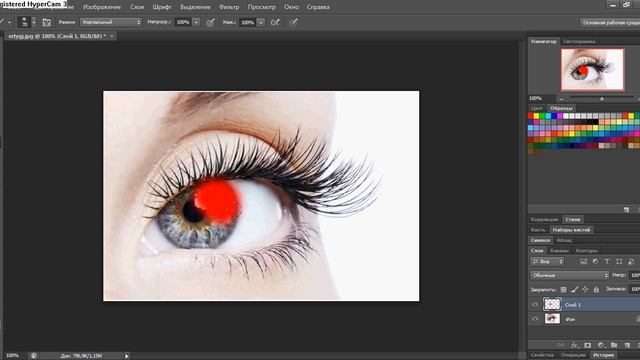Toggle lock position move icon
Viewport: 640px width, 360px height.
585,289
